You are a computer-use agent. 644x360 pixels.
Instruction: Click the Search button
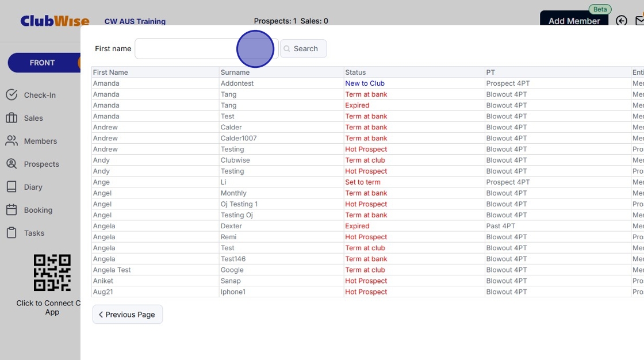(x=303, y=48)
